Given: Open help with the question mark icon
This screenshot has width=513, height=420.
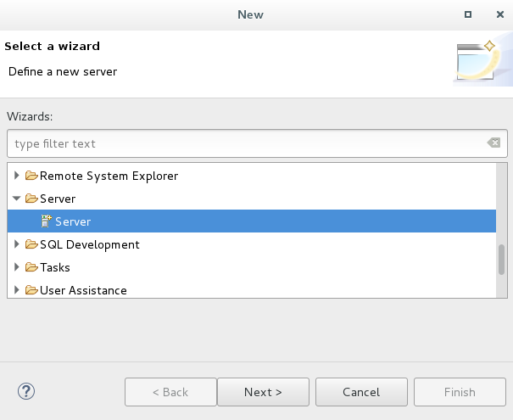Looking at the screenshot, I should tap(25, 391).
